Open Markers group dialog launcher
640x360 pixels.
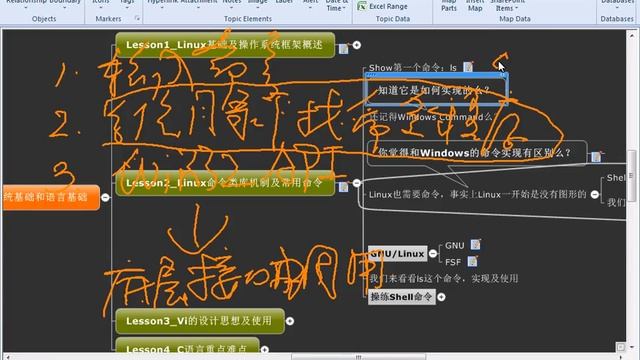137,18
